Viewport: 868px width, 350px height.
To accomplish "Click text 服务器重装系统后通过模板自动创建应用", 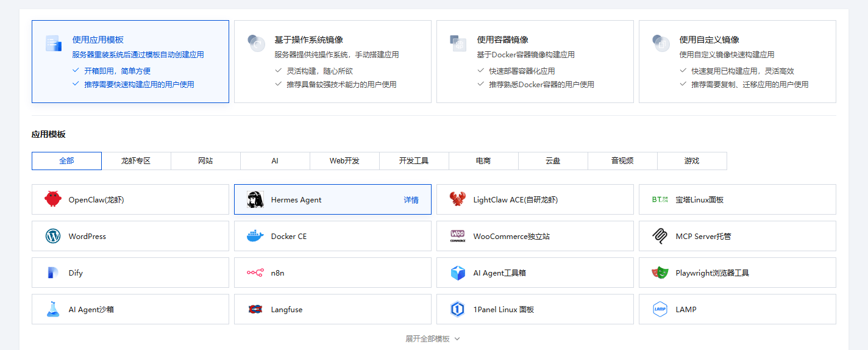I will click(x=138, y=55).
